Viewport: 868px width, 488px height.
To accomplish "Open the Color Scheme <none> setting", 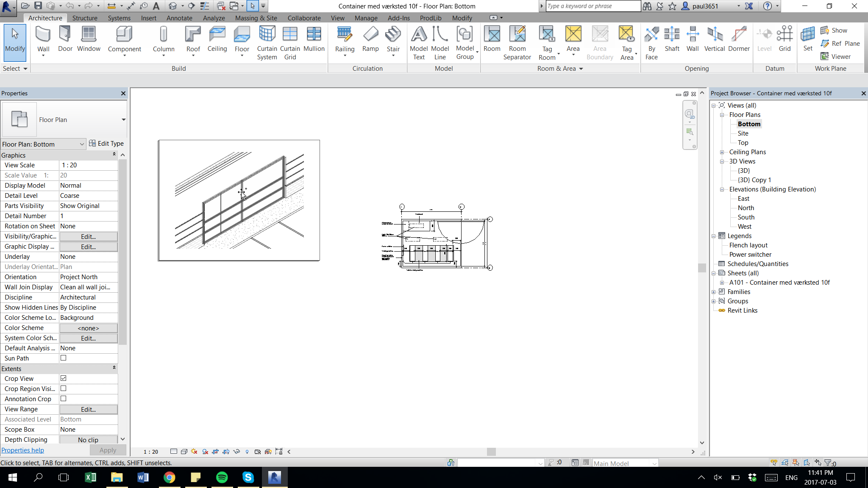I will 87,327.
